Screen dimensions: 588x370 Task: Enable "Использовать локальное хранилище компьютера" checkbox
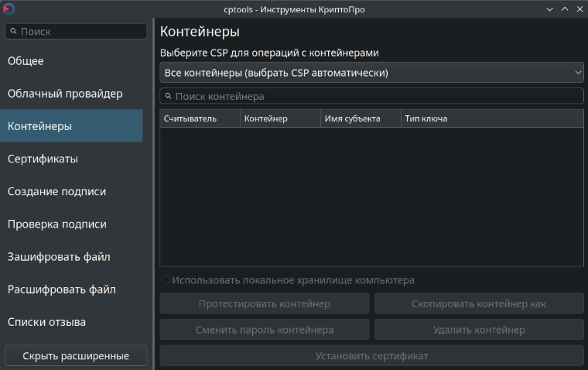coord(166,280)
